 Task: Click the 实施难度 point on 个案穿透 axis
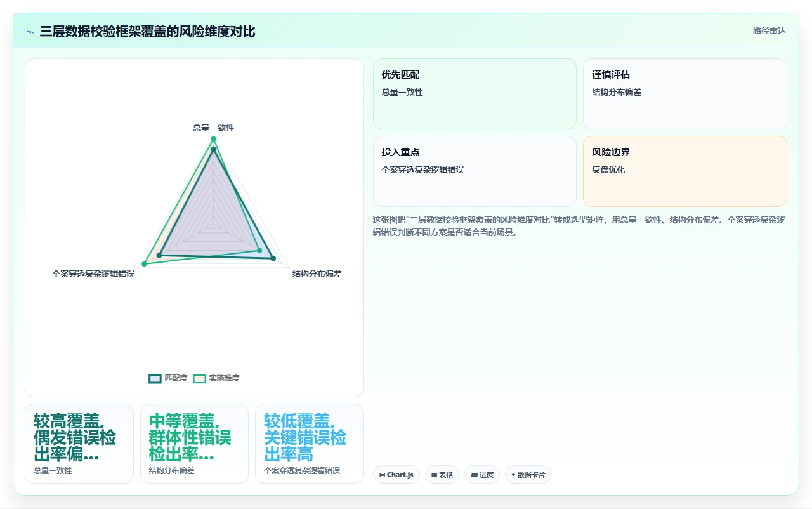click(144, 263)
